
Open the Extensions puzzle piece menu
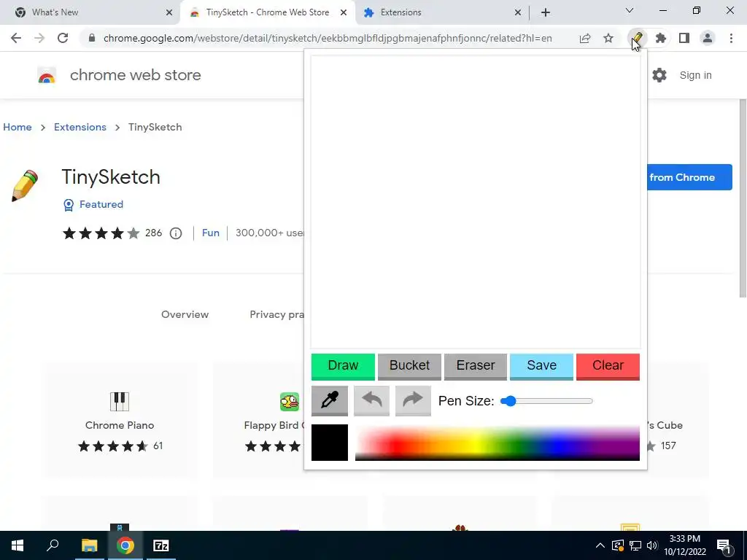[x=661, y=38]
